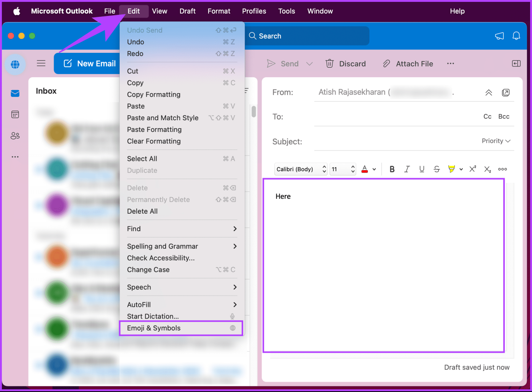Click the Discard trash button
The image size is (532, 392).
click(x=346, y=63)
